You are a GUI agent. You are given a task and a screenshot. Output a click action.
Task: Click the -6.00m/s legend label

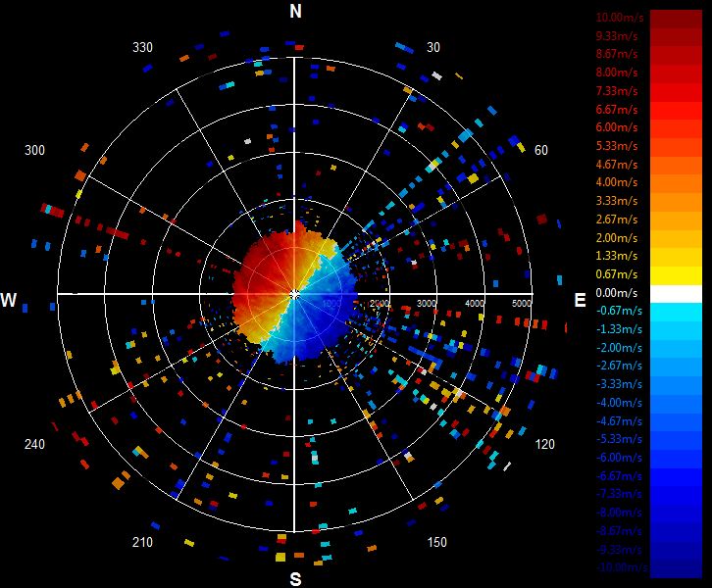click(620, 458)
